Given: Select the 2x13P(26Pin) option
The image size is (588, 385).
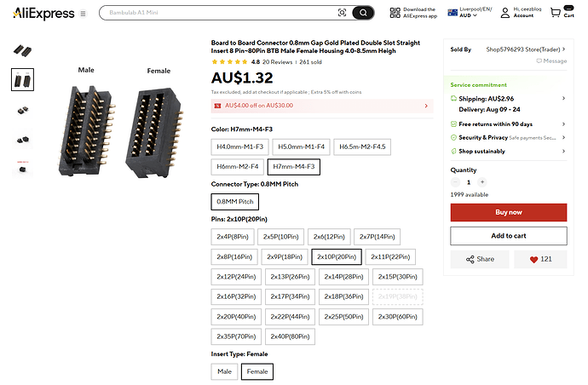Looking at the screenshot, I should 291,277.
